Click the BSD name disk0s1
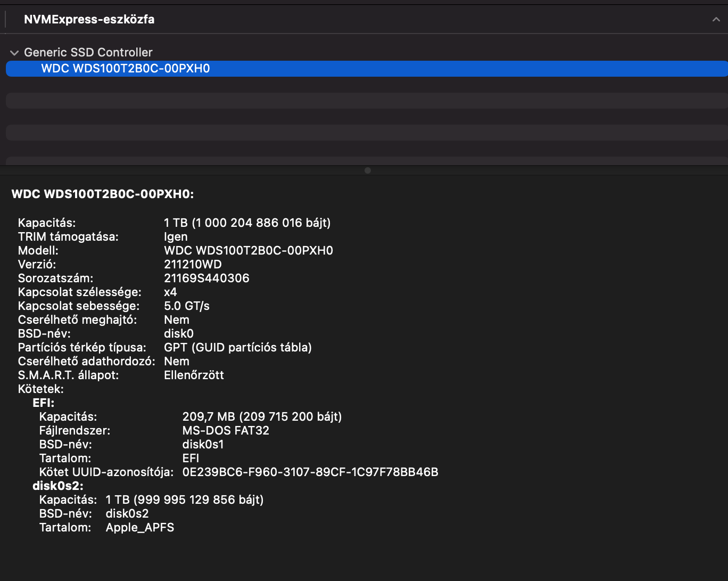The width and height of the screenshot is (728, 581). coord(203,444)
